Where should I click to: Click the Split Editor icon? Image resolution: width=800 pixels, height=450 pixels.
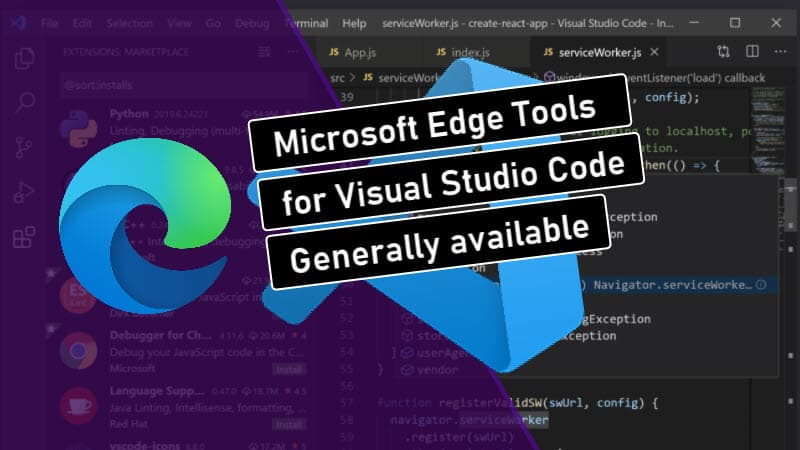tap(752, 52)
